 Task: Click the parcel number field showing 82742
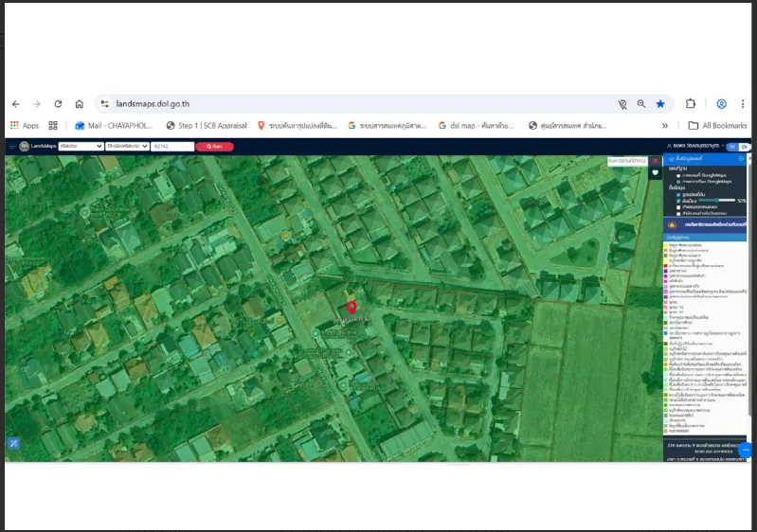tap(172, 146)
